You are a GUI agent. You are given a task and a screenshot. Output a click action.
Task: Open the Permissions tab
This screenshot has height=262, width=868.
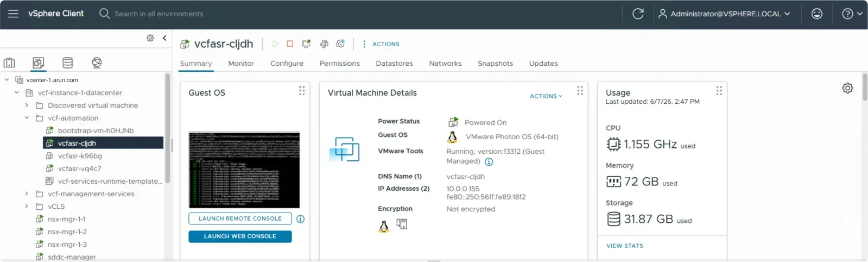[339, 64]
